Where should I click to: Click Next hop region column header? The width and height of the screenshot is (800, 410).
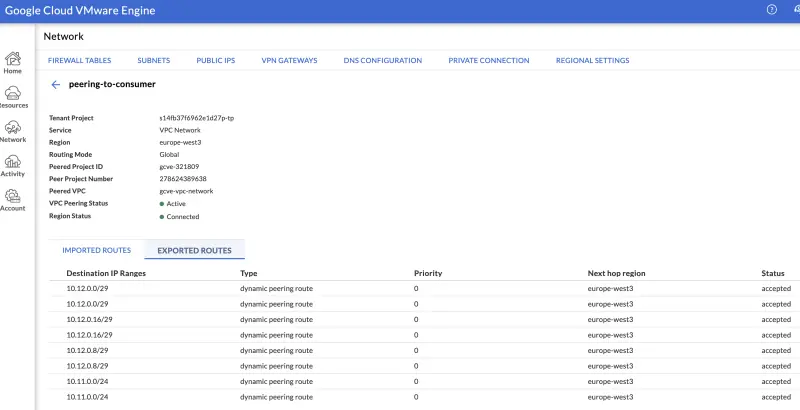616,273
